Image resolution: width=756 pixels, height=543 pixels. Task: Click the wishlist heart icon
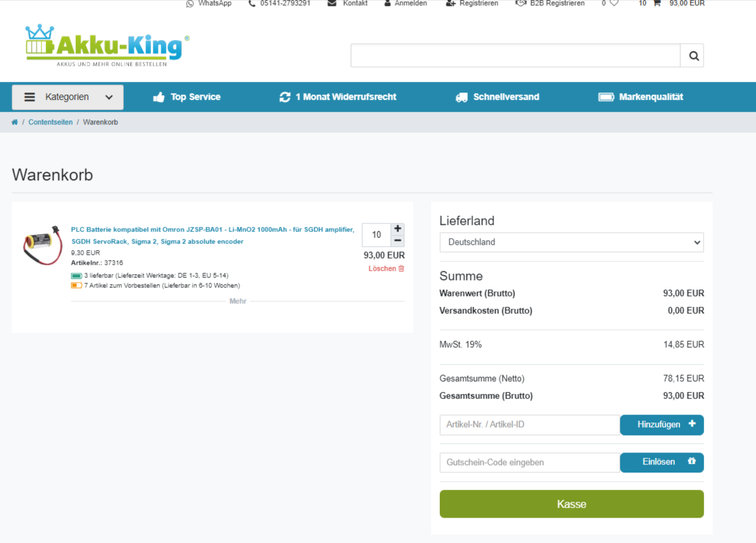coord(614,3)
